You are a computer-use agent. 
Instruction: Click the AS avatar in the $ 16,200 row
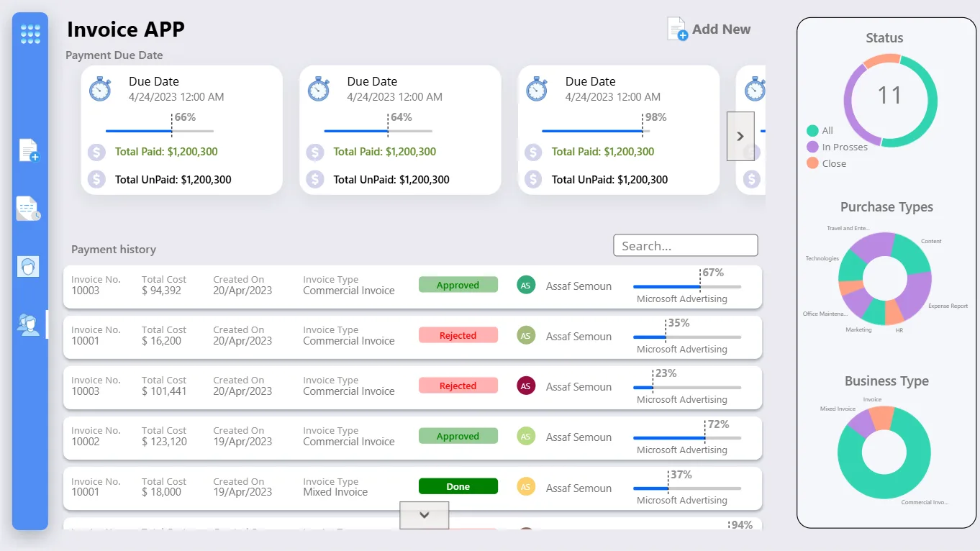coord(526,336)
